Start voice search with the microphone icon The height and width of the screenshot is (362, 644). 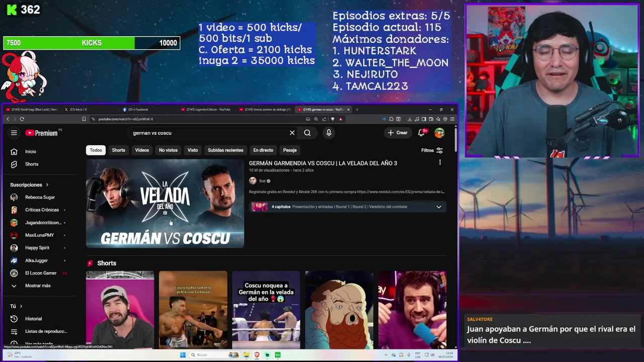329,133
